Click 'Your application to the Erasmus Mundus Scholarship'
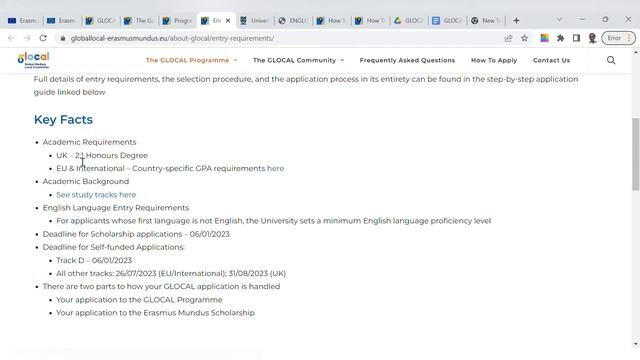This screenshot has height=360, width=640. [156, 313]
